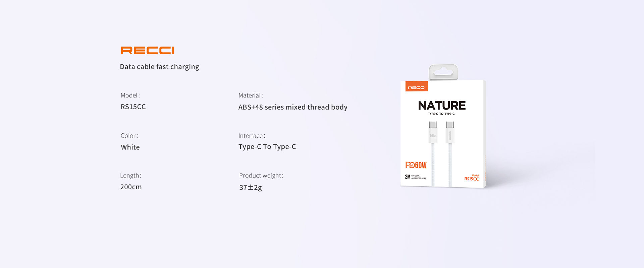The width and height of the screenshot is (644, 268).
Task: Click the PD60W logo on the box
Action: pyautogui.click(x=416, y=165)
